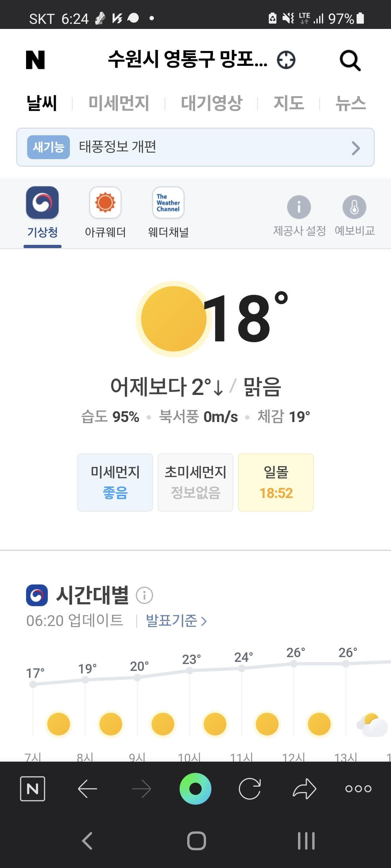391x868 pixels.
Task: Tap the 초미세먼지 정보없음 card
Action: point(195,482)
